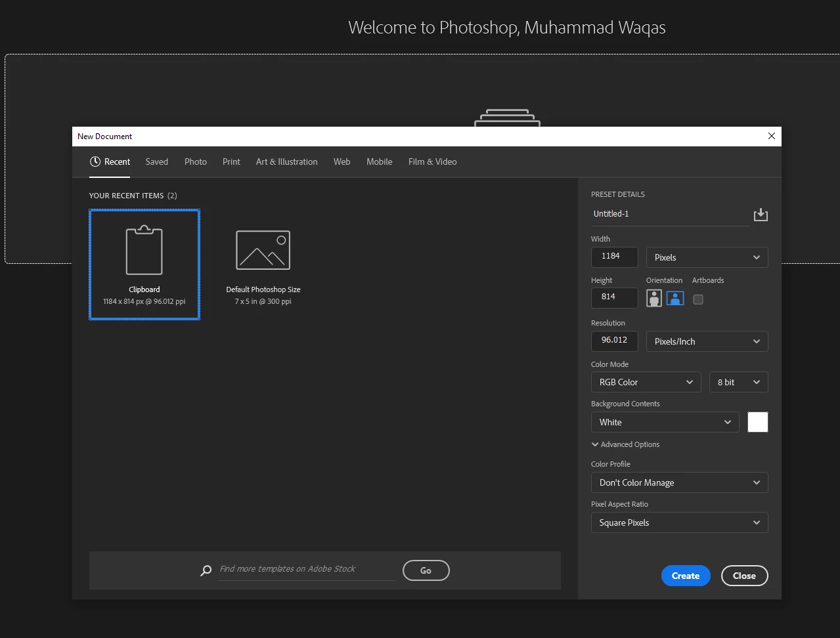Image resolution: width=840 pixels, height=638 pixels.
Task: Switch to the Film & Video tab
Action: (433, 161)
